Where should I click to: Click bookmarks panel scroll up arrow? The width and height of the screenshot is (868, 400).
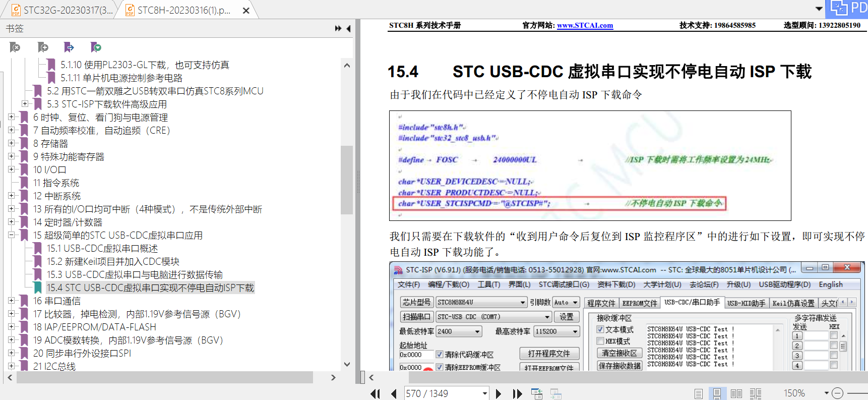point(347,66)
